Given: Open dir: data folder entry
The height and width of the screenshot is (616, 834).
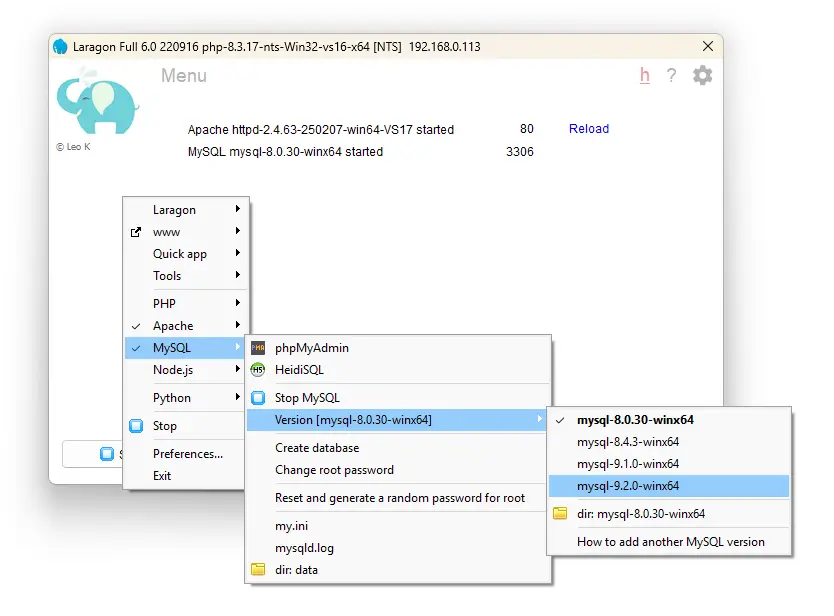Looking at the screenshot, I should point(397,570).
